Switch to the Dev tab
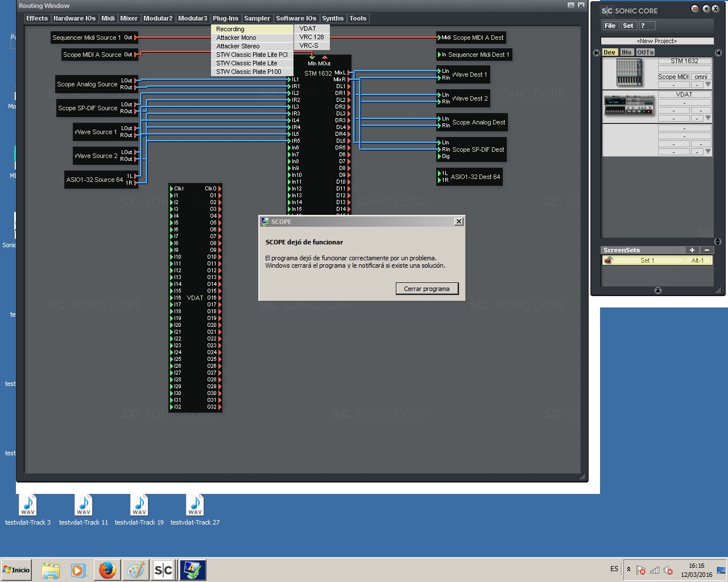The height and width of the screenshot is (582, 728). click(x=610, y=52)
